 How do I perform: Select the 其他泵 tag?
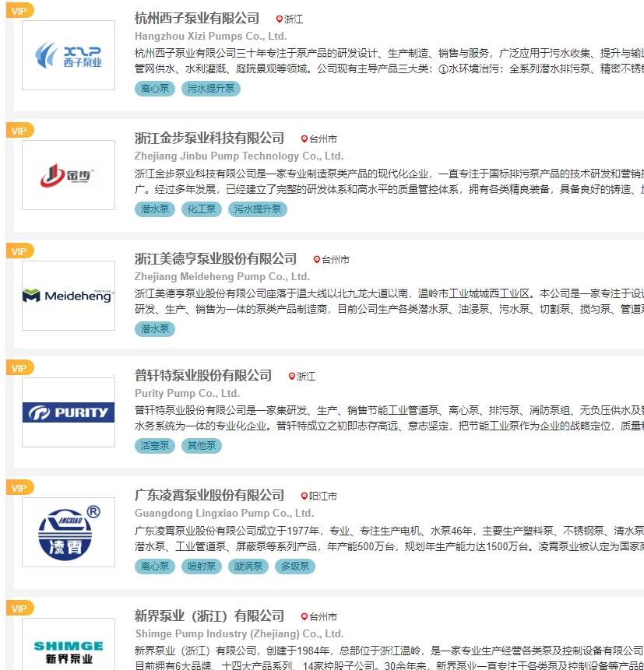(202, 446)
